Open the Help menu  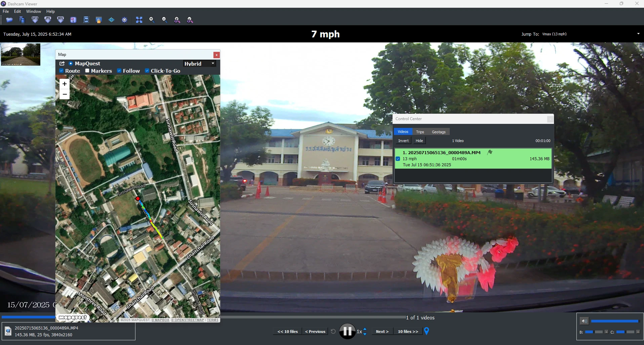pos(50,11)
